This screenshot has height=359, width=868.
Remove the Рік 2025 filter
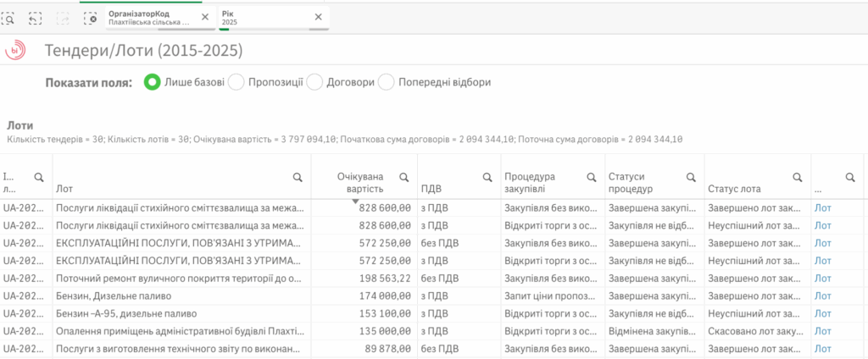[318, 17]
